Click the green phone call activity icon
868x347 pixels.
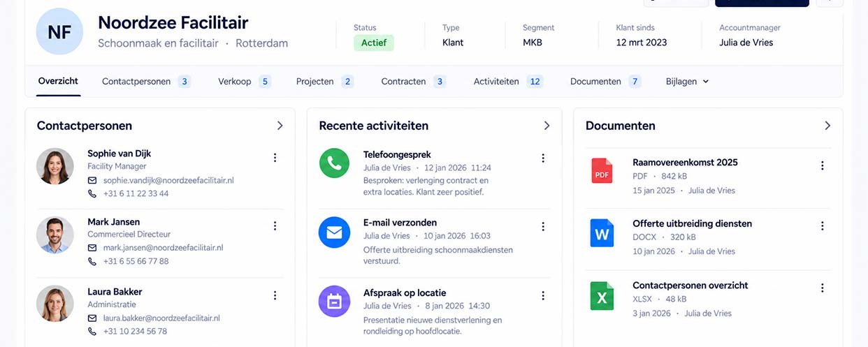coord(334,163)
